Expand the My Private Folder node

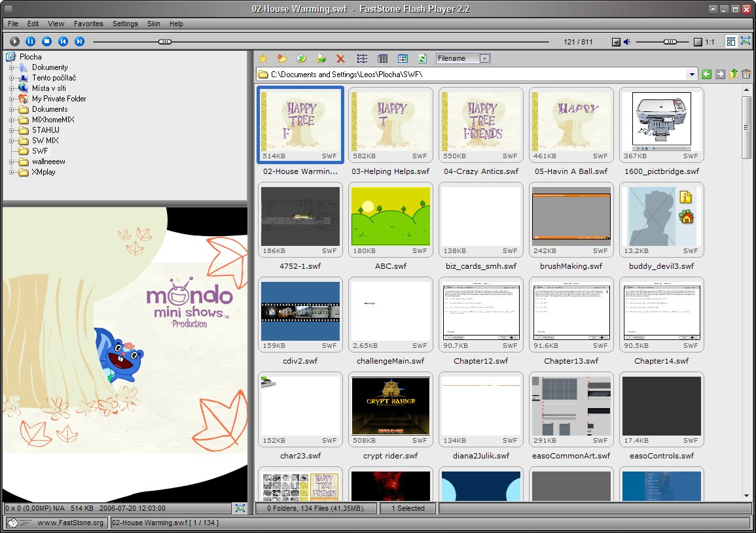pos(12,99)
